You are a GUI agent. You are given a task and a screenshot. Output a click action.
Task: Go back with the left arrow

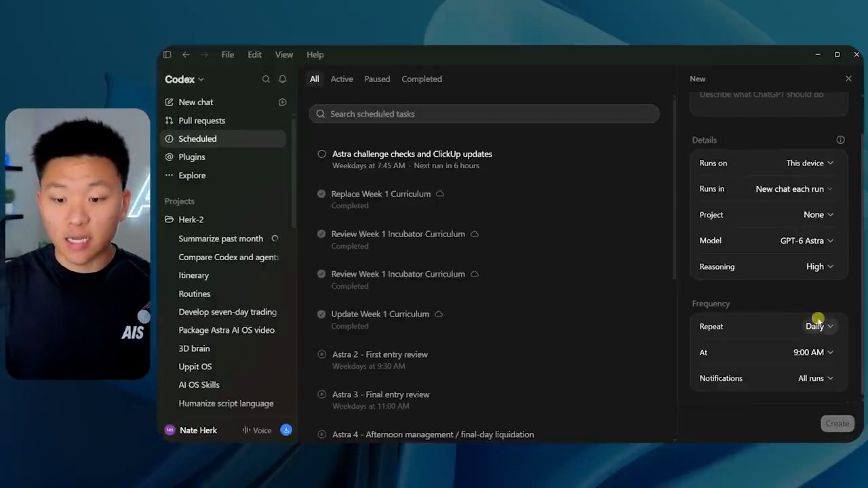click(186, 55)
